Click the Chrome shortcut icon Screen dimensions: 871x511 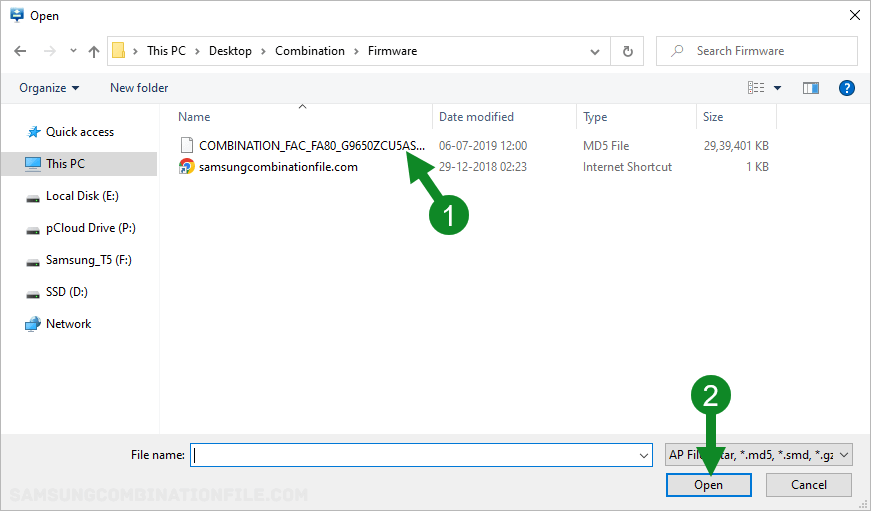coord(187,167)
